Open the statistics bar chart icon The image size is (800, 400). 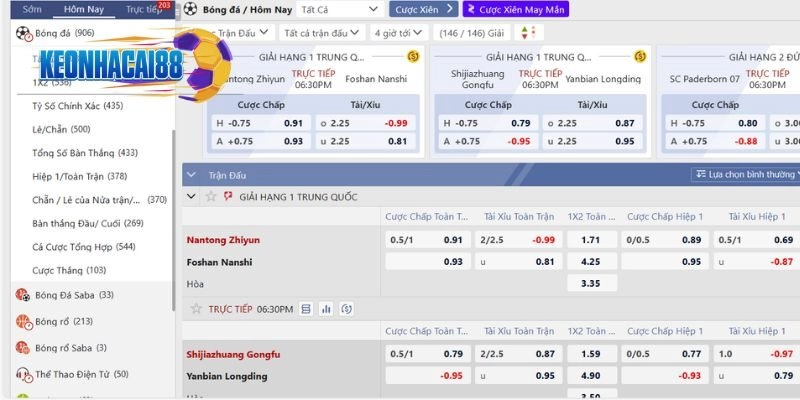(x=326, y=309)
